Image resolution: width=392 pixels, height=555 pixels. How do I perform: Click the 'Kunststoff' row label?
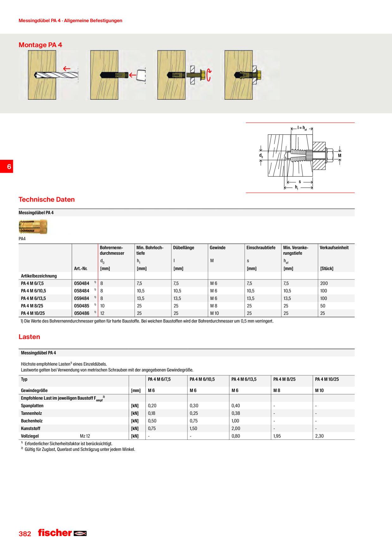coord(31,428)
